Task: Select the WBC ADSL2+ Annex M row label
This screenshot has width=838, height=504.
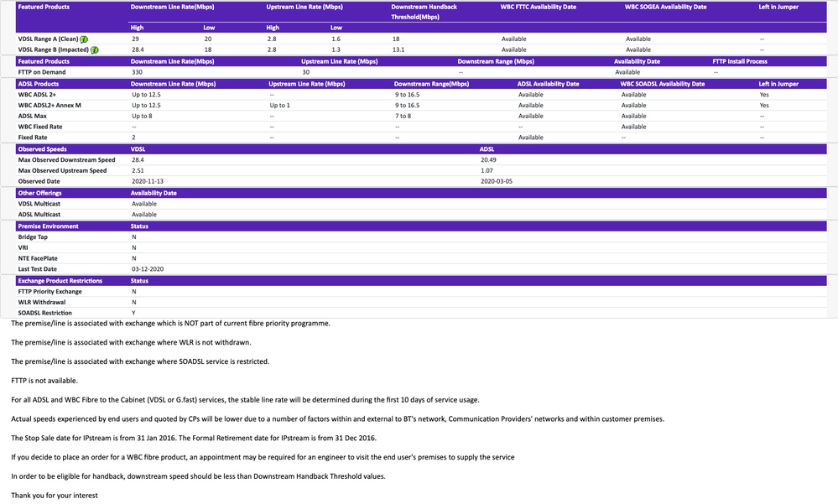Action: click(x=50, y=106)
